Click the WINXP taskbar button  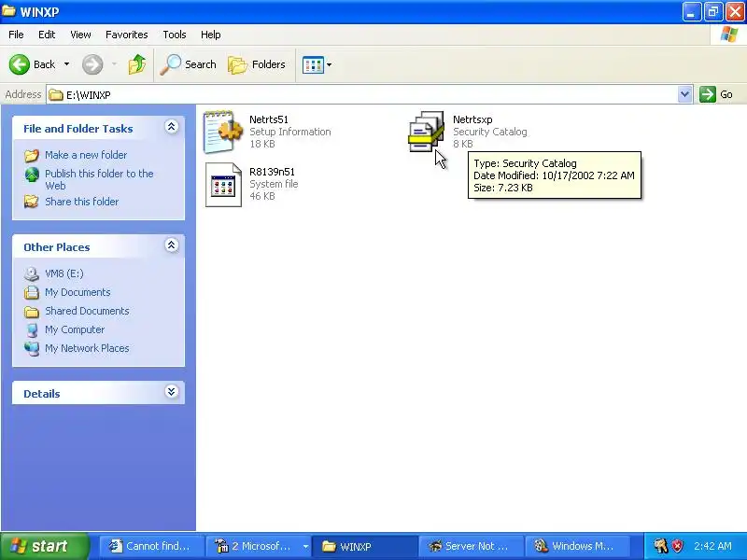coord(364,546)
